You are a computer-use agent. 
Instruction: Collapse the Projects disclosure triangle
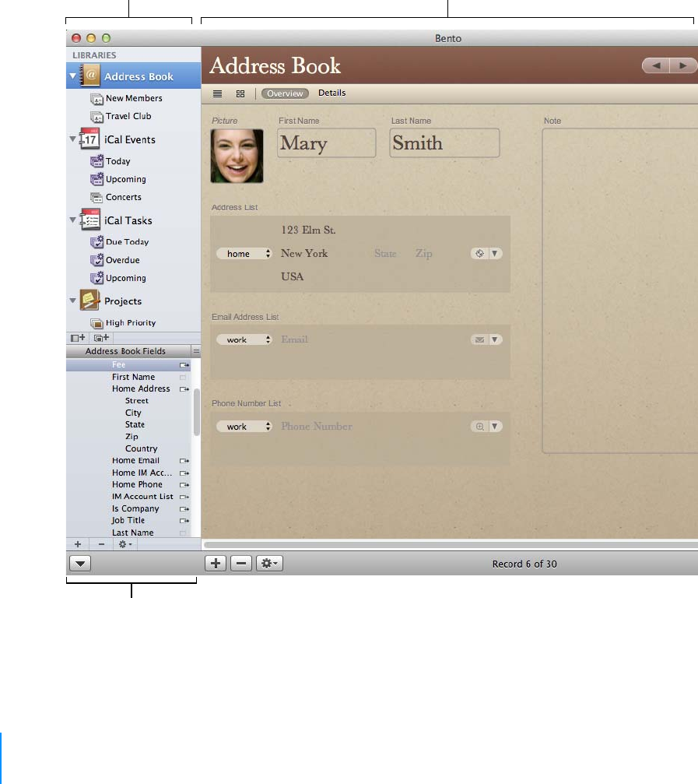(73, 301)
